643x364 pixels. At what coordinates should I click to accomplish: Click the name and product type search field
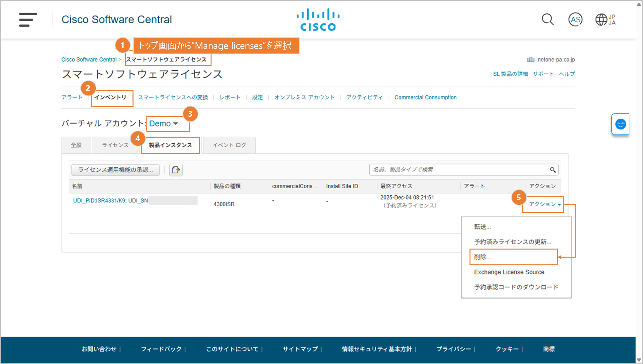[458, 170]
